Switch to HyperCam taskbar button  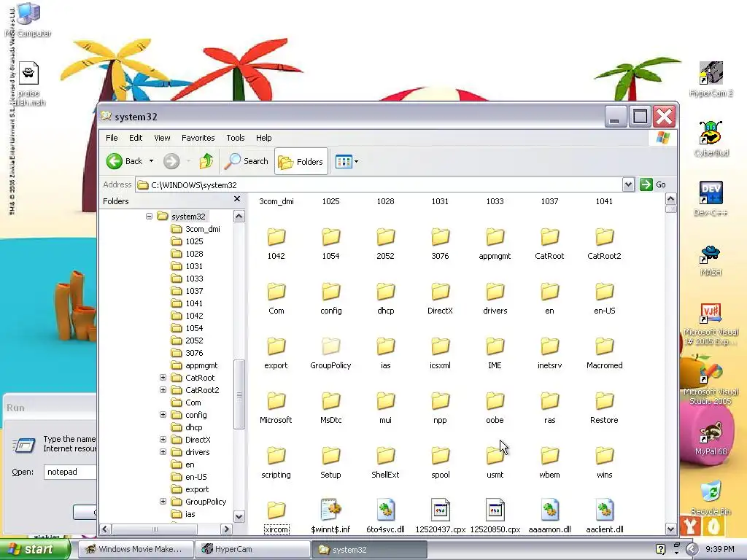point(252,549)
